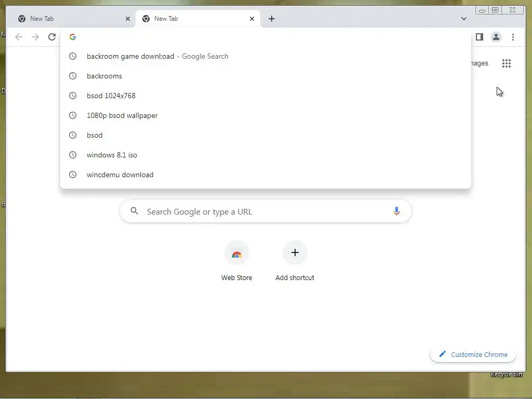This screenshot has width=532, height=399.
Task: Click the Customize Chrome button
Action: tap(473, 354)
